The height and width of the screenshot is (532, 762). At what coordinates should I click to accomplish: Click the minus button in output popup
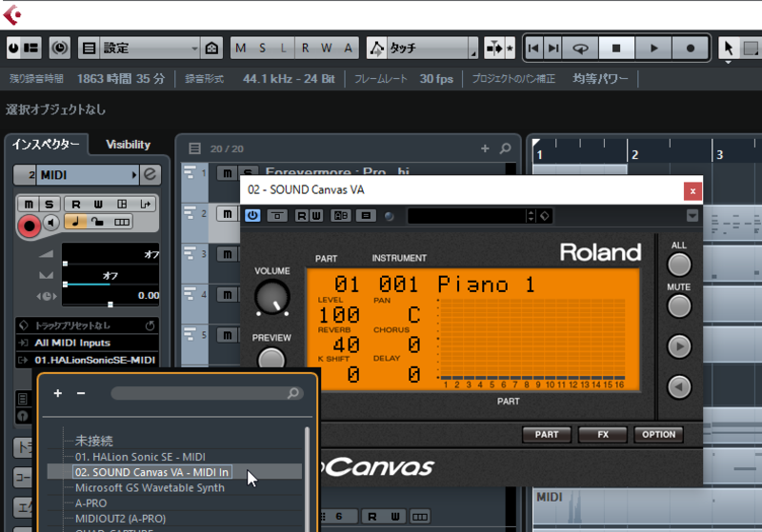(81, 393)
